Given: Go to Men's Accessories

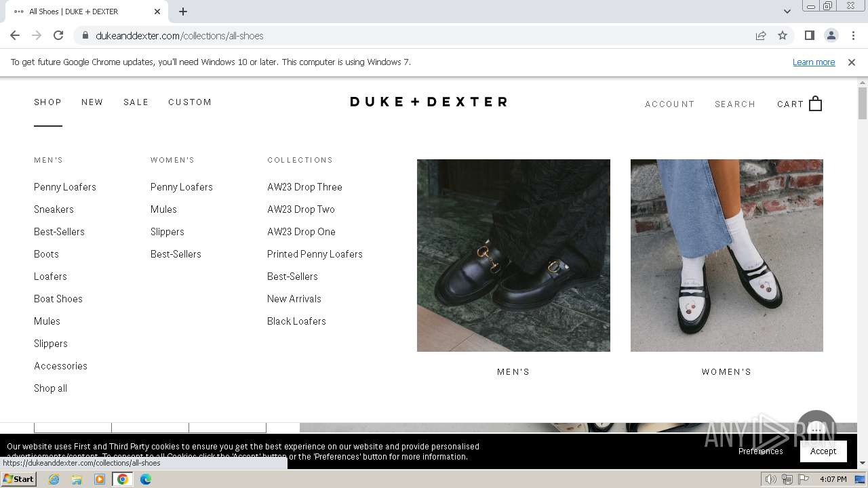Looking at the screenshot, I should [60, 366].
